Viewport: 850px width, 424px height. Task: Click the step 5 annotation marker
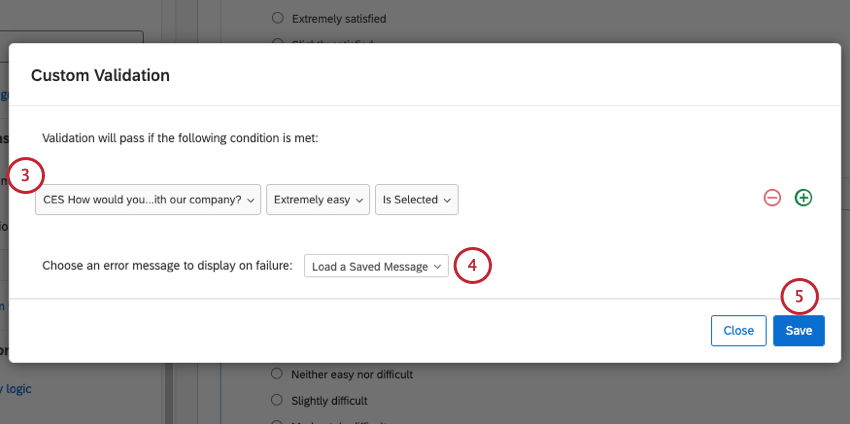click(x=799, y=295)
